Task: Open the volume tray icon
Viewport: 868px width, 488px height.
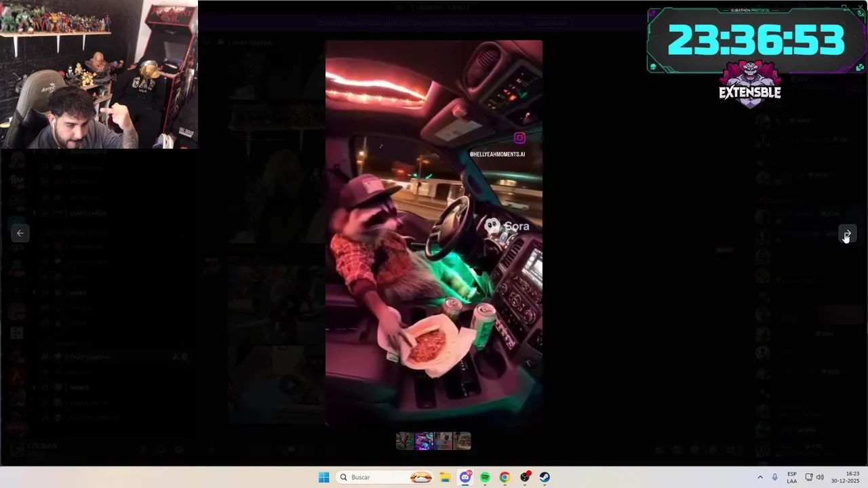Action: [820, 477]
